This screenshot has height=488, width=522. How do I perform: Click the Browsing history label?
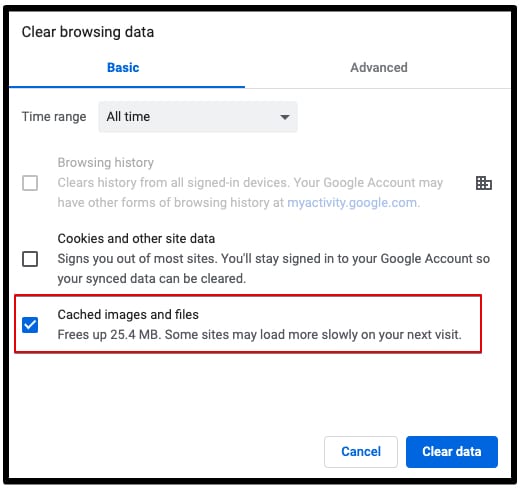click(x=106, y=163)
